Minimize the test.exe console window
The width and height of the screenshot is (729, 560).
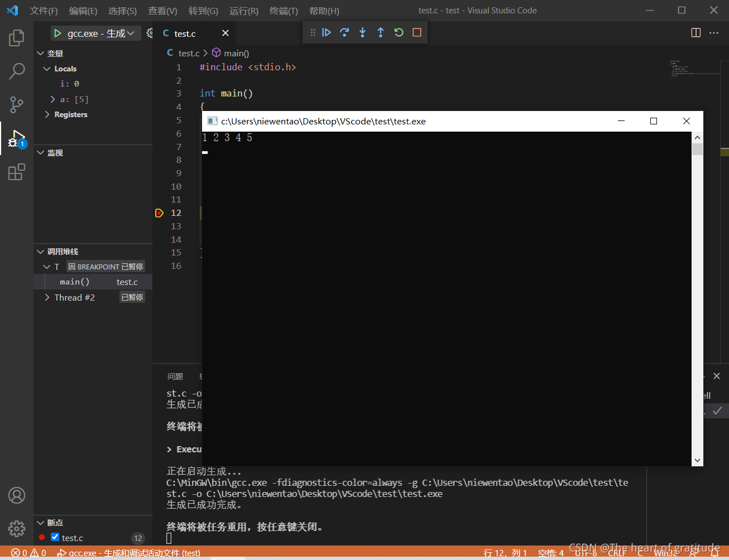(621, 121)
